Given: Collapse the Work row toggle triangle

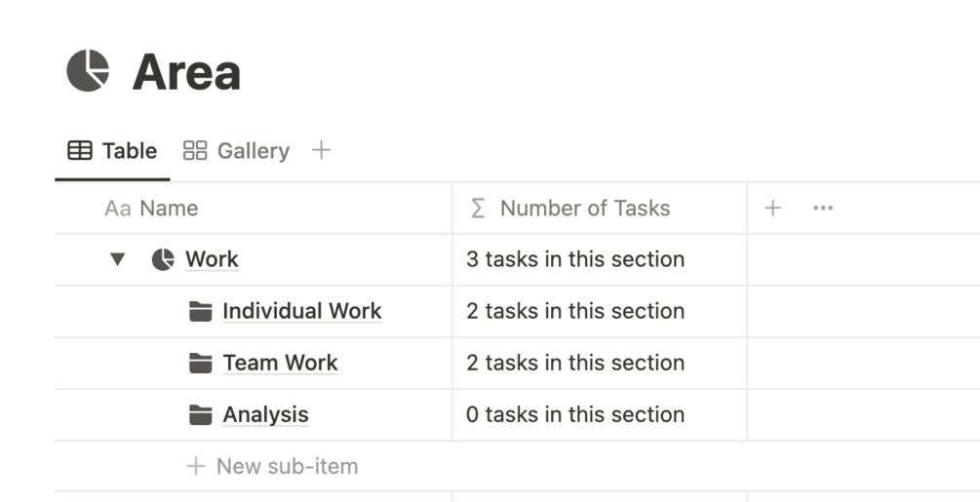Looking at the screenshot, I should point(118,259).
